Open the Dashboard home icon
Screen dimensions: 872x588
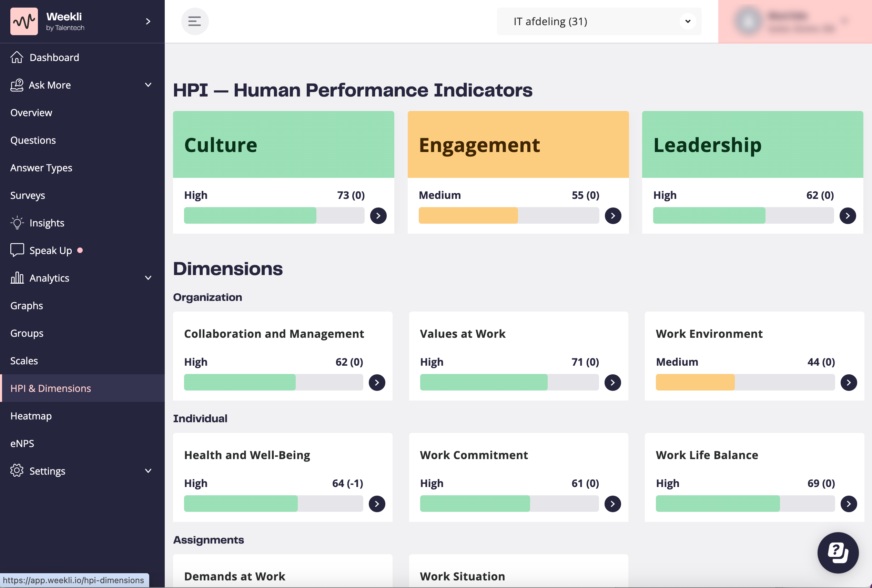pyautogui.click(x=17, y=57)
